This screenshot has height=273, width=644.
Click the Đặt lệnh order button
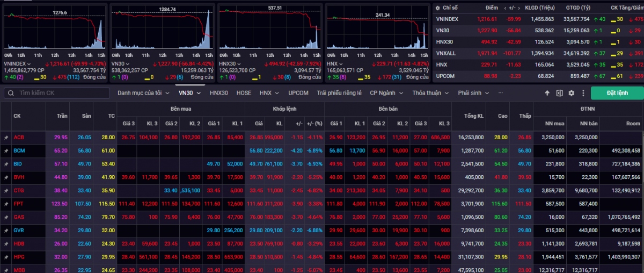[617, 93]
